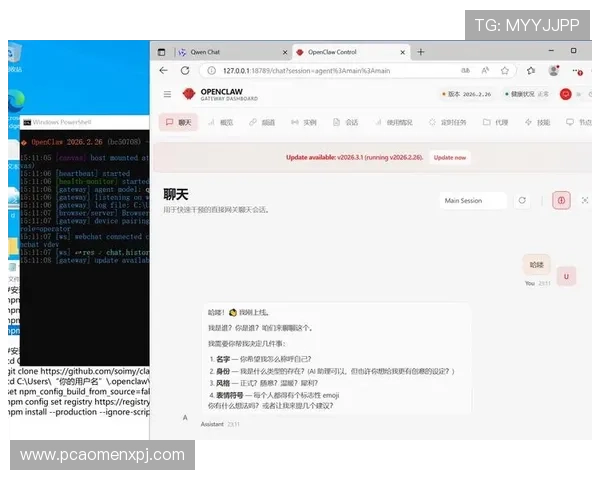
Task: Click the user message bubble 哈喽
Action: click(x=536, y=264)
